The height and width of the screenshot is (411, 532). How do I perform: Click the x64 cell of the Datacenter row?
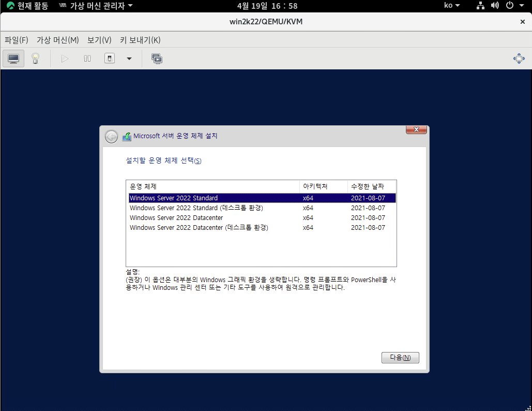point(308,218)
